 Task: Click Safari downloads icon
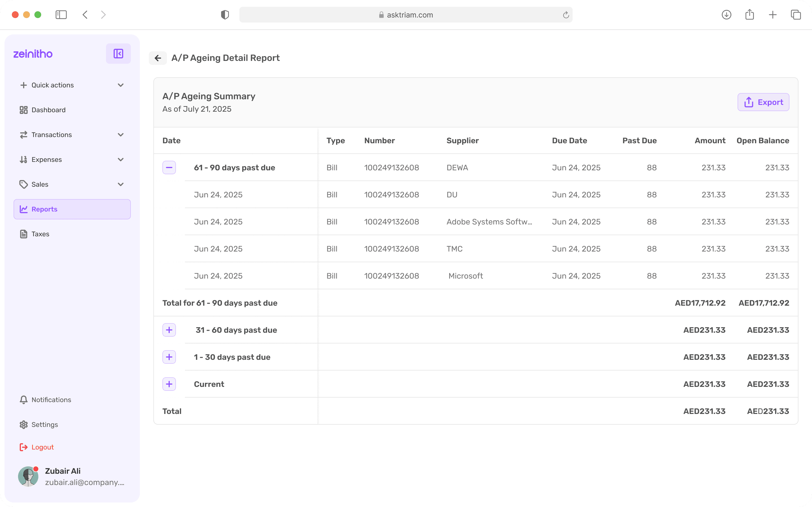coord(726,15)
